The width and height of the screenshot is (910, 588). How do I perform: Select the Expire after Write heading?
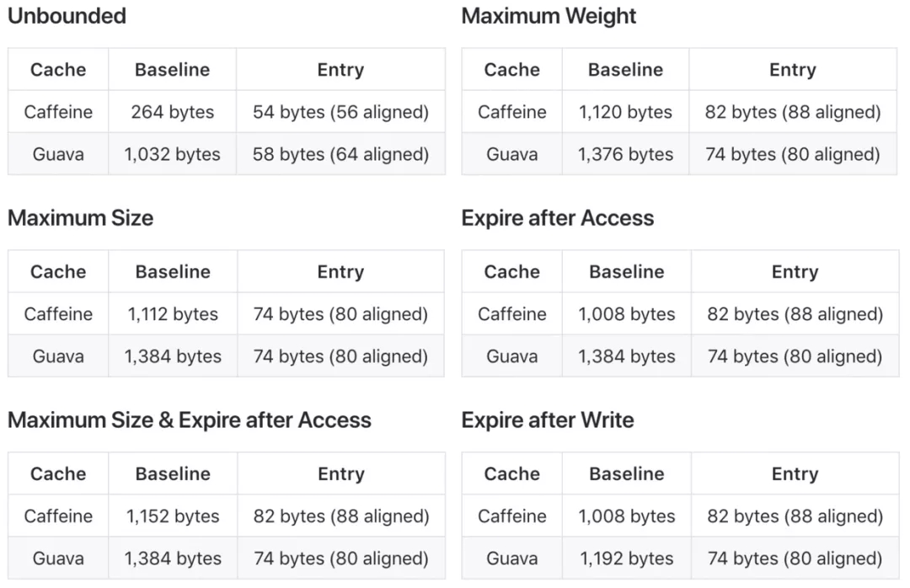[548, 420]
